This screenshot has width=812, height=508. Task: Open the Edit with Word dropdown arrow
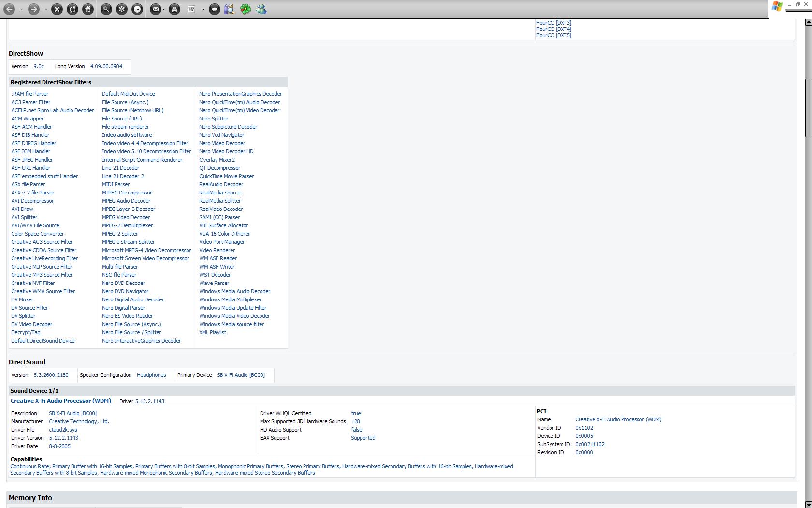tap(203, 9)
